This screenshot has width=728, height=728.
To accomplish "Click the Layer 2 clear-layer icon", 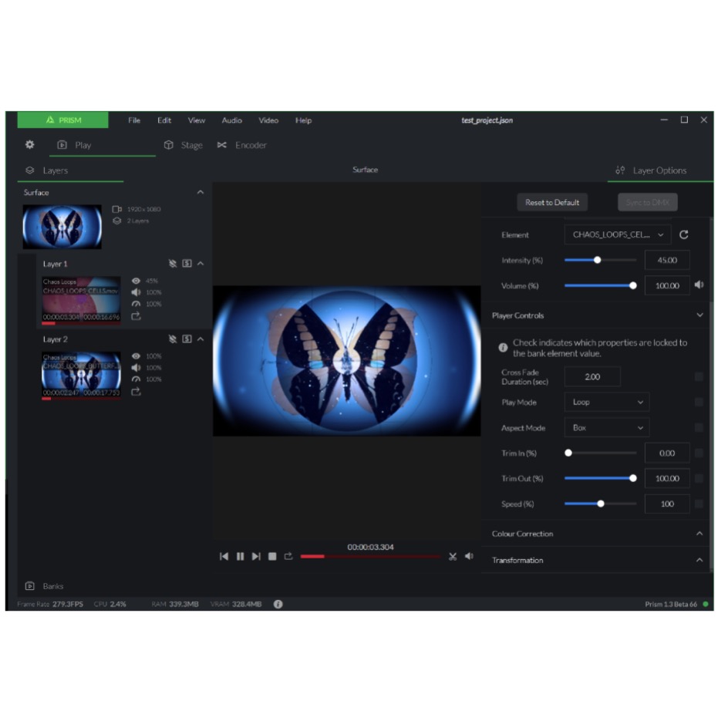I will 172,339.
